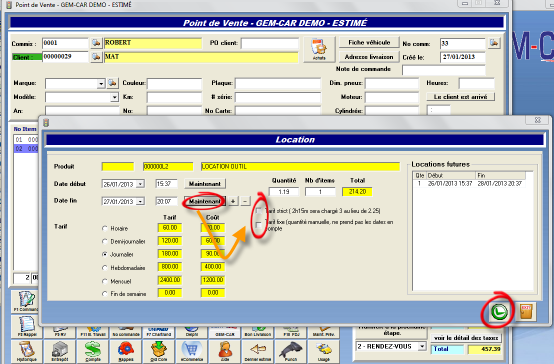The image size is (554, 364).
Task: Click the Quantité field showing 1.19
Action: tap(284, 192)
